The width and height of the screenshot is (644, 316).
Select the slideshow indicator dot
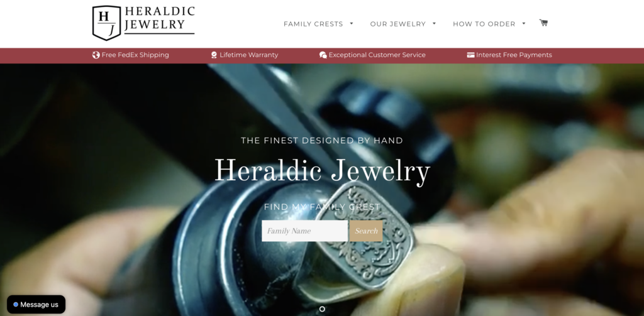[322, 308]
